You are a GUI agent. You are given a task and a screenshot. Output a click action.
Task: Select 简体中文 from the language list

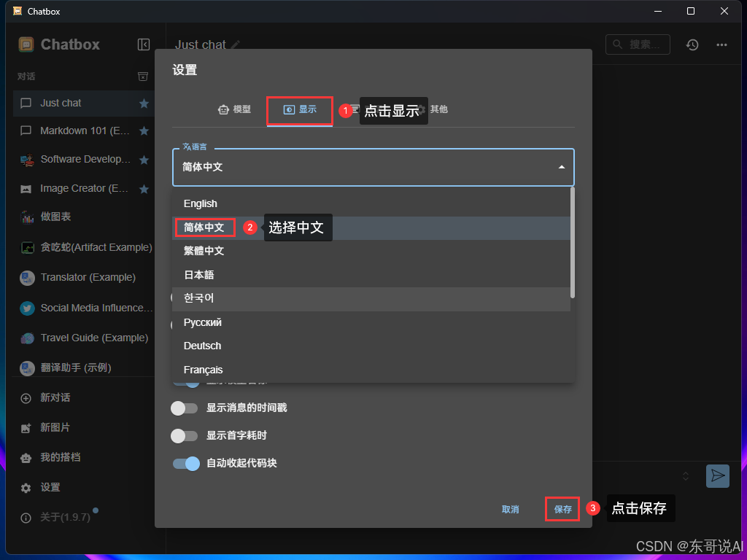click(371, 227)
